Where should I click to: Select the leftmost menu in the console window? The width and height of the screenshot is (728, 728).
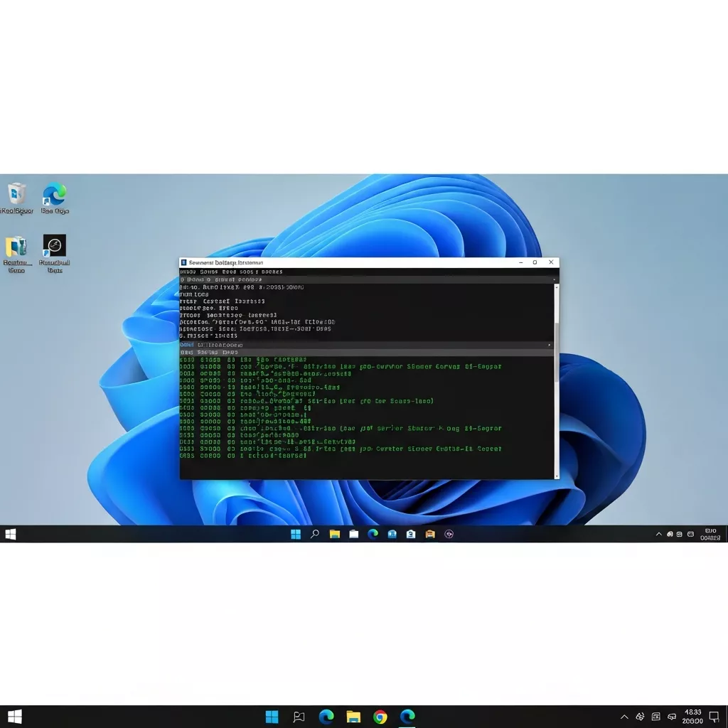187,272
